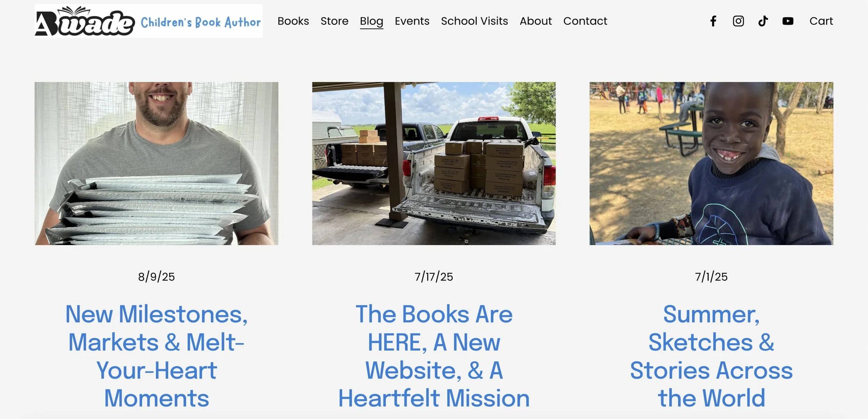Open the Events page
Screen dimensions: 868x419
click(412, 21)
